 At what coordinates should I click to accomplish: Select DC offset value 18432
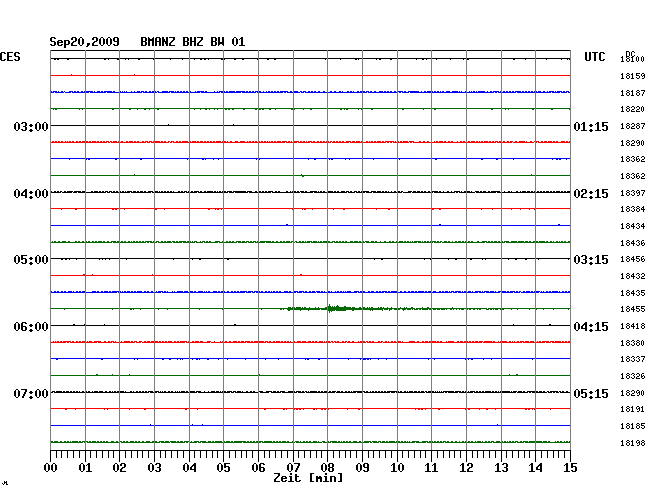point(633,276)
